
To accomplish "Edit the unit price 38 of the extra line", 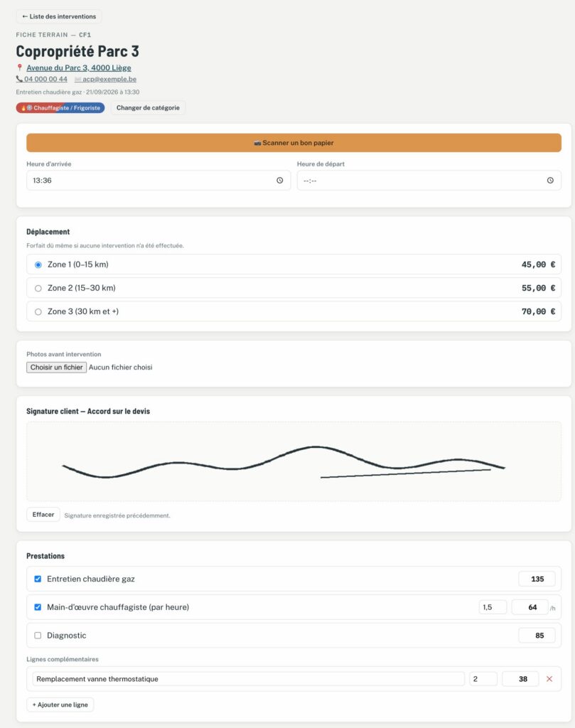I will pyautogui.click(x=521, y=679).
